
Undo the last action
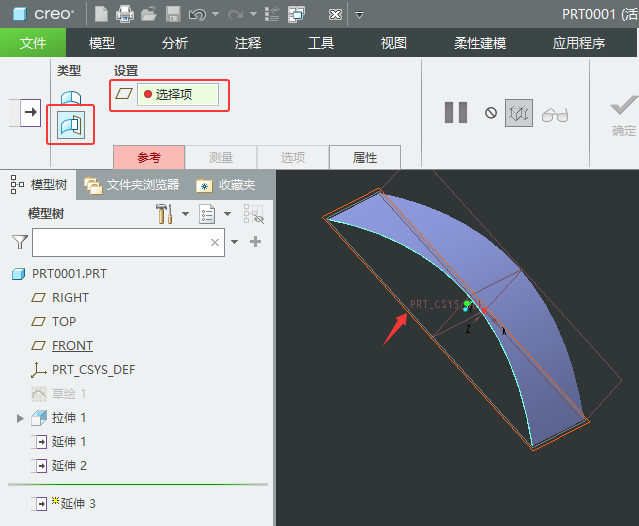197,15
